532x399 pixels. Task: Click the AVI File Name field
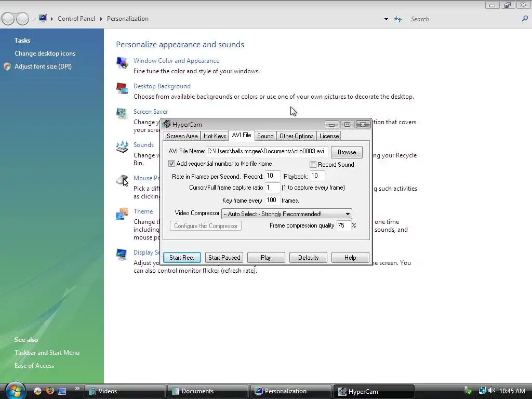[x=268, y=151]
